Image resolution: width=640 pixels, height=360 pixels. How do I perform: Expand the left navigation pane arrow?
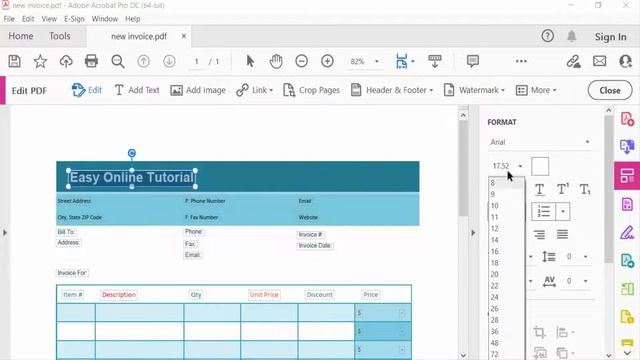point(4,233)
